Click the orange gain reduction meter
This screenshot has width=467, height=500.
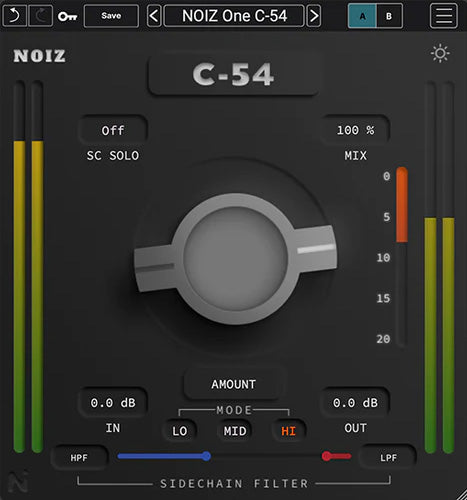coord(402,205)
